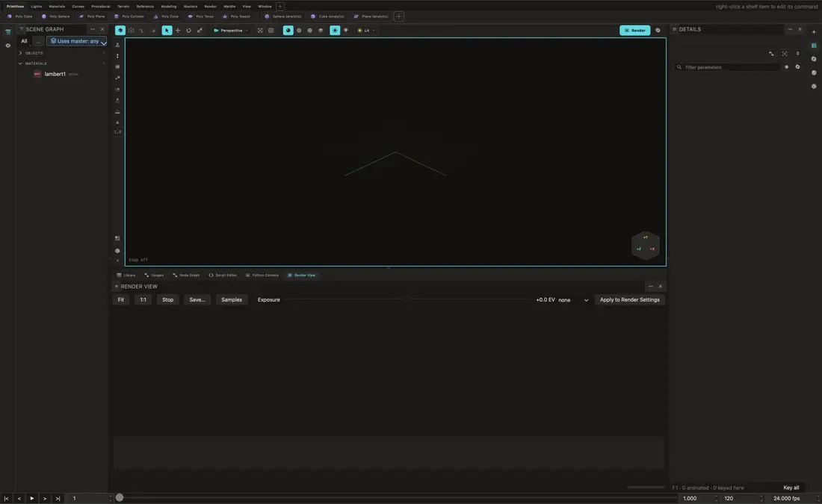The width and height of the screenshot is (822, 504).
Task: Select the scale tool in viewport toolbar
Action: 200,31
